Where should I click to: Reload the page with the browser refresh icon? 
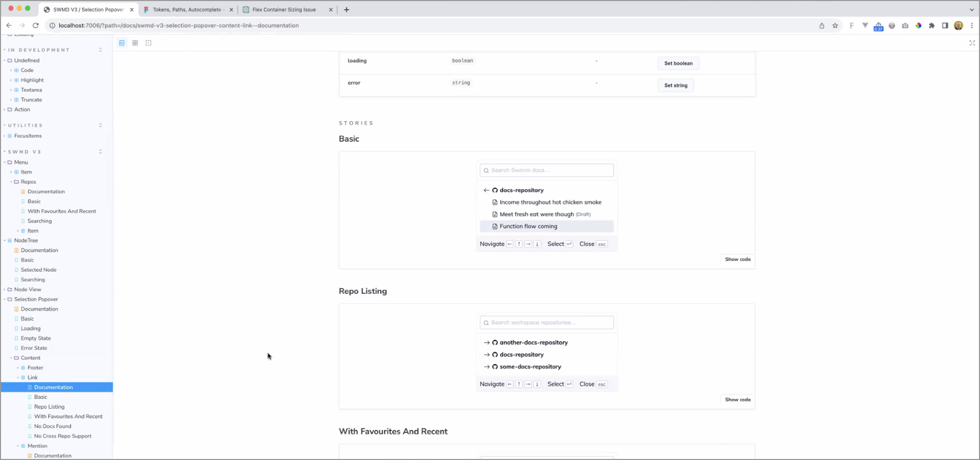36,25
